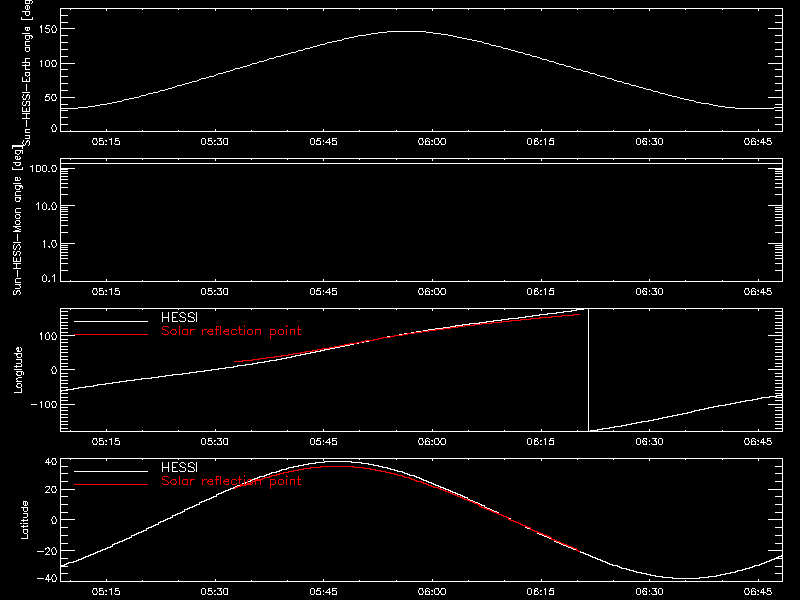Select the HESSI legend text in Latitude plot
The width and height of the screenshot is (800, 600).
pyautogui.click(x=179, y=467)
